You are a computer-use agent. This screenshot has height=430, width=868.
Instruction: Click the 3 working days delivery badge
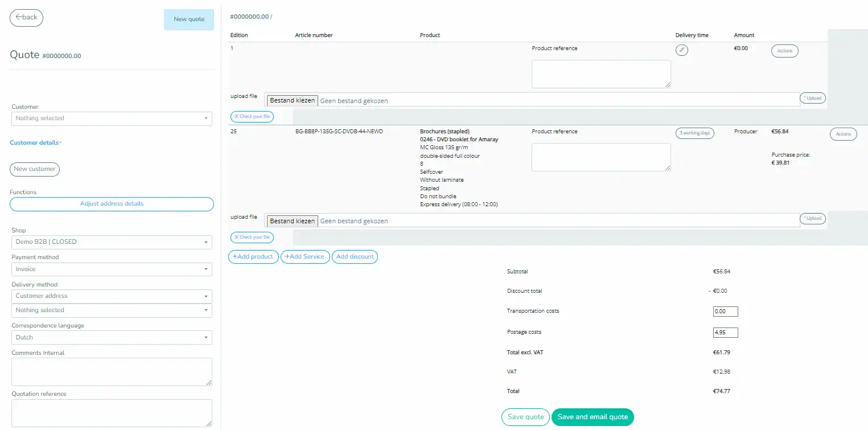click(695, 133)
